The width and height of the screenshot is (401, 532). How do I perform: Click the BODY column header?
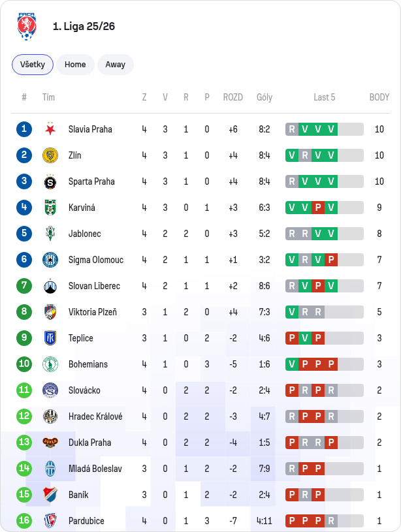coord(379,97)
